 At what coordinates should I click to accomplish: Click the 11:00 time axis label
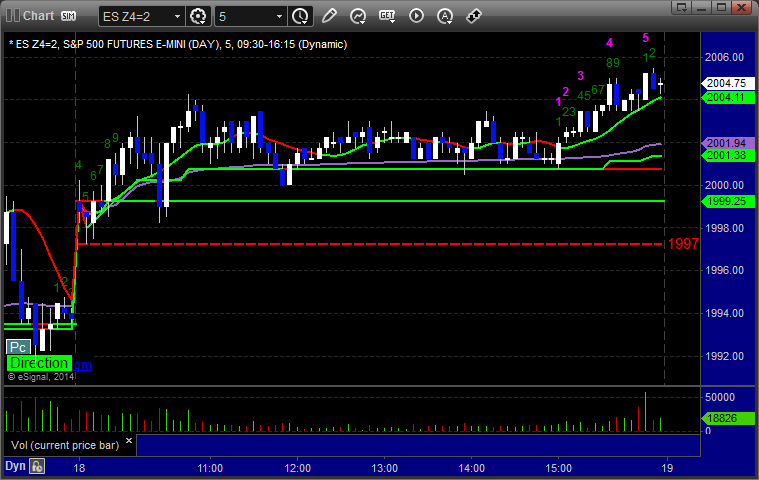coord(210,468)
